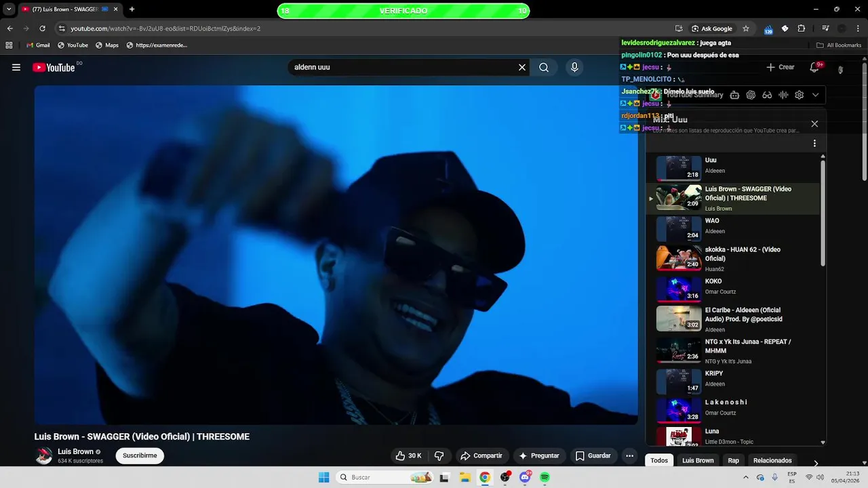Play El Caribe Aldeeen audio

tap(733, 319)
